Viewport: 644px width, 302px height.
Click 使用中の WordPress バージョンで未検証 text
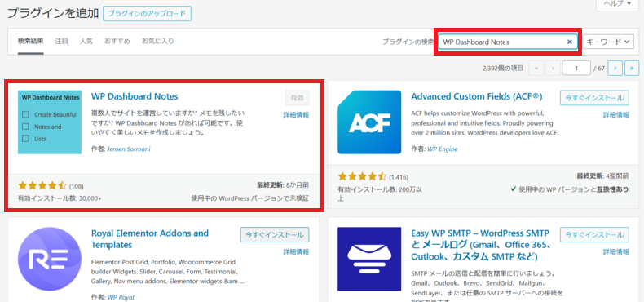[249, 198]
